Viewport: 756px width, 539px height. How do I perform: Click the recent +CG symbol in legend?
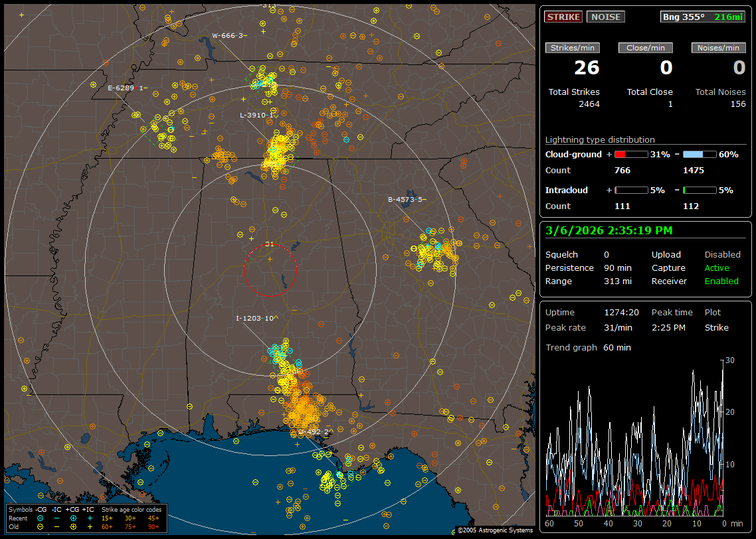pos(73,518)
